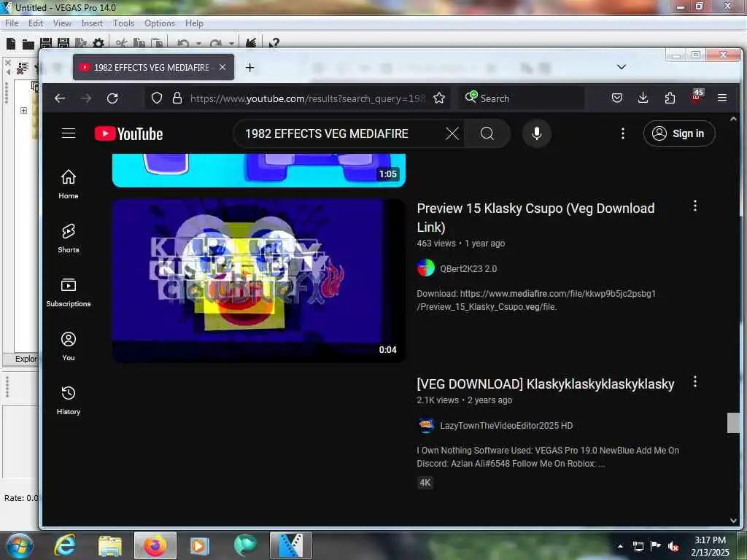Open [VEG DOWNLOAD] Klaskyklaskyklaskyklasky video title
The image size is (747, 560).
546,384
